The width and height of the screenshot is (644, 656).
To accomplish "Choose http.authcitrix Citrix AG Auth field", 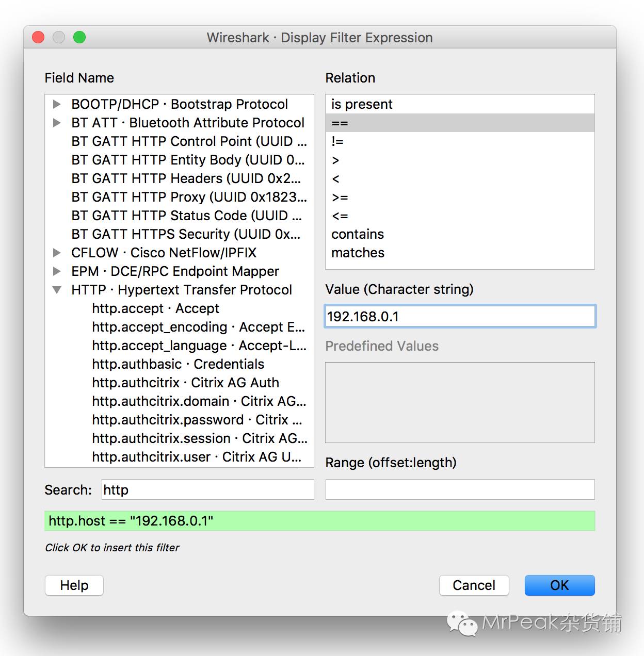I will click(x=185, y=383).
